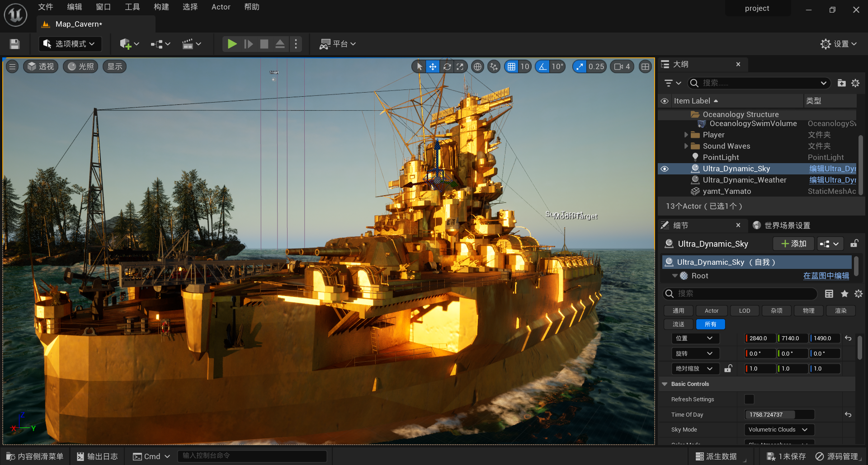The height and width of the screenshot is (465, 868).
Task: Open the 窗口 menu
Action: (x=104, y=7)
